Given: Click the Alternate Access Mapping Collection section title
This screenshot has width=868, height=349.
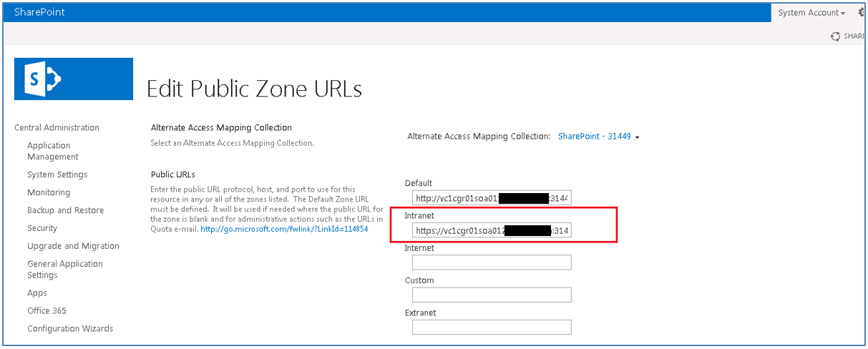Looking at the screenshot, I should click(x=221, y=128).
